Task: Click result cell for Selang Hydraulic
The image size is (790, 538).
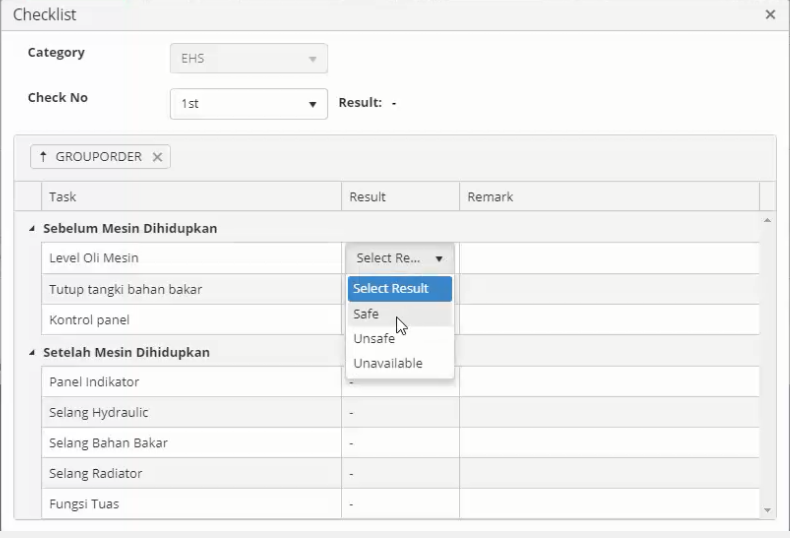Action: coord(400,413)
